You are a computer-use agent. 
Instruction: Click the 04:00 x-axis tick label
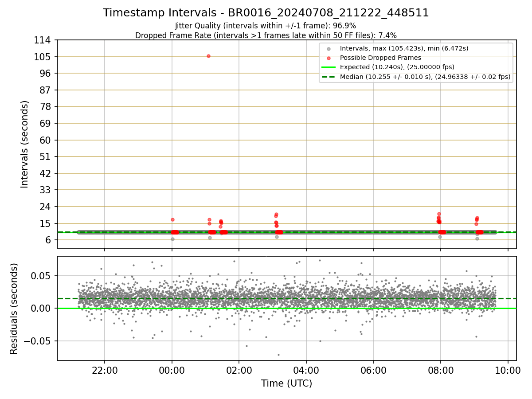306,370
